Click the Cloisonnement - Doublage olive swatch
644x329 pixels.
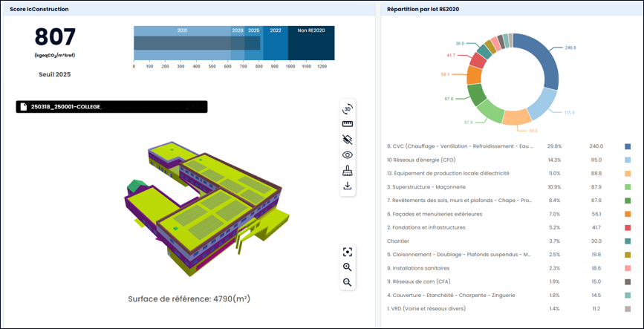click(x=628, y=255)
